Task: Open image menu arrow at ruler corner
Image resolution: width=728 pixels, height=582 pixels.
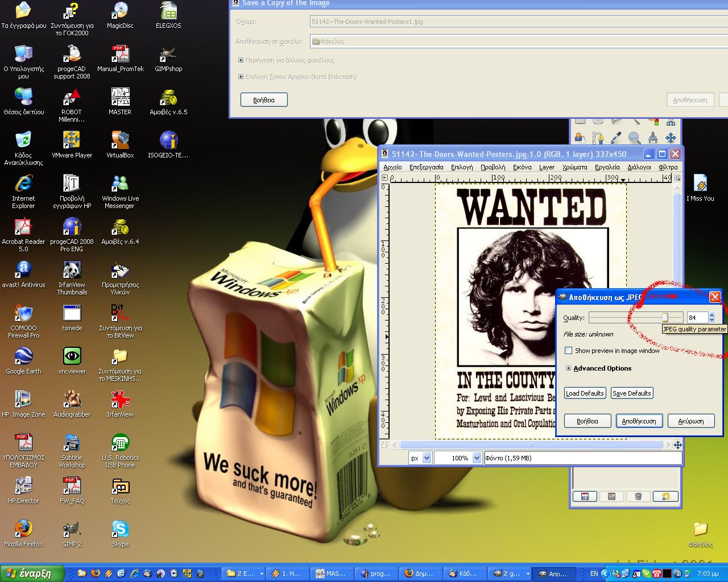Action: click(x=384, y=178)
